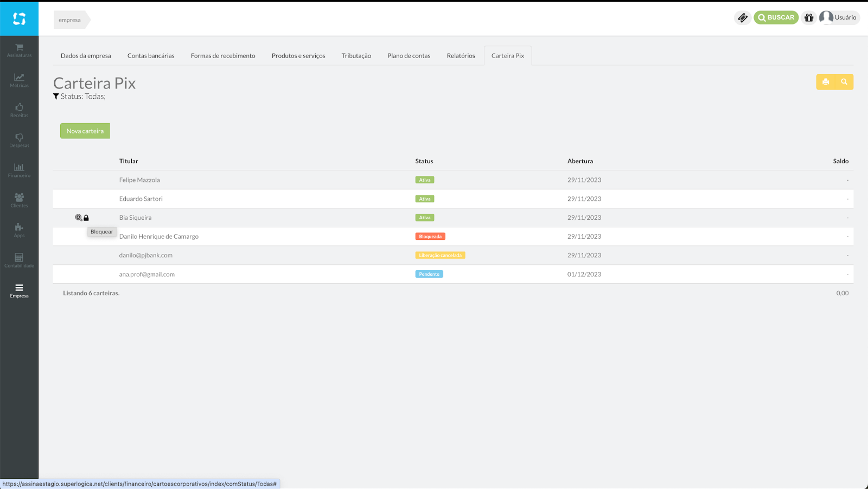Click the Liberação cancelada status badge
The height and width of the screenshot is (489, 868).
pyautogui.click(x=441, y=256)
